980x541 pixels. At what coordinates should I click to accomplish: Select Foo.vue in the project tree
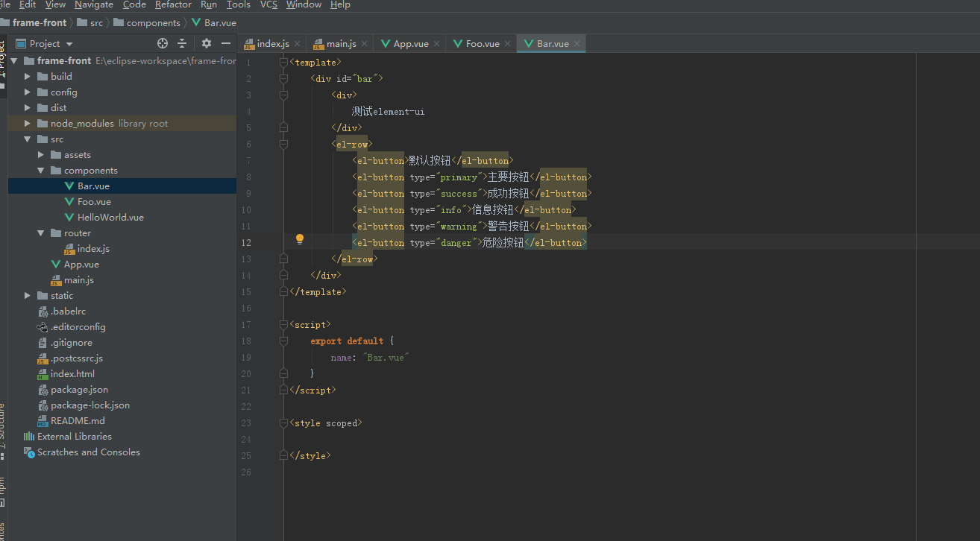94,202
